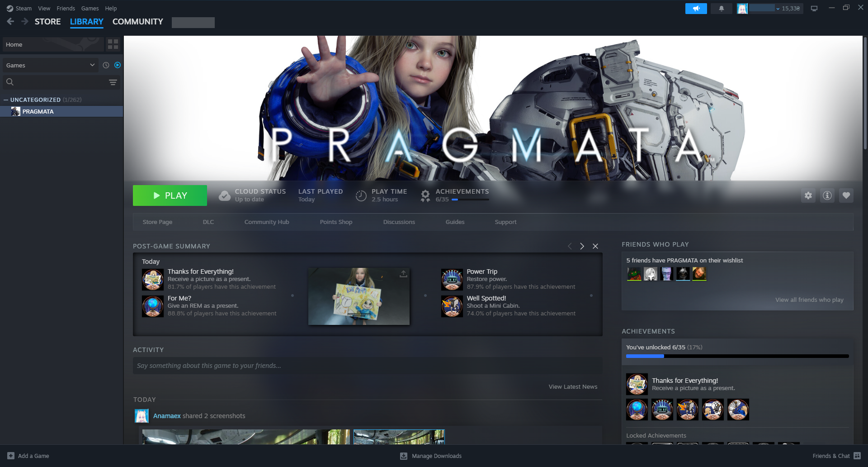Add PRAGMATA to favorites heart icon
The height and width of the screenshot is (467, 868).
click(846, 195)
